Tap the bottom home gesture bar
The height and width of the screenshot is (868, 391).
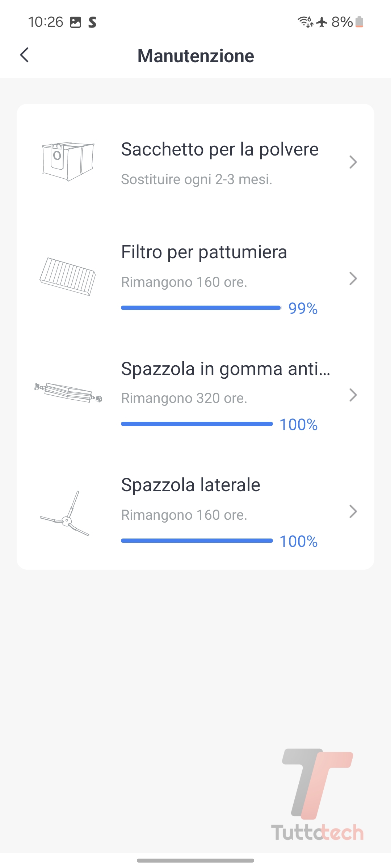pos(195,860)
